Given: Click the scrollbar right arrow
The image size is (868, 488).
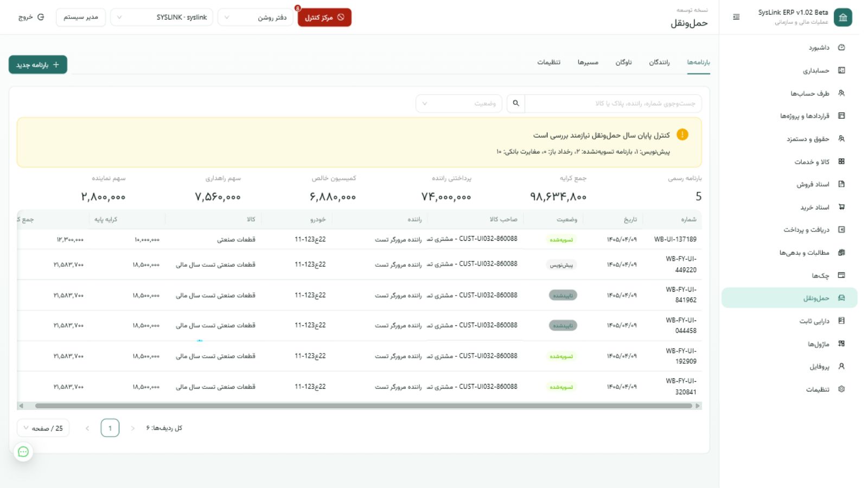Looking at the screenshot, I should pyautogui.click(x=698, y=406).
